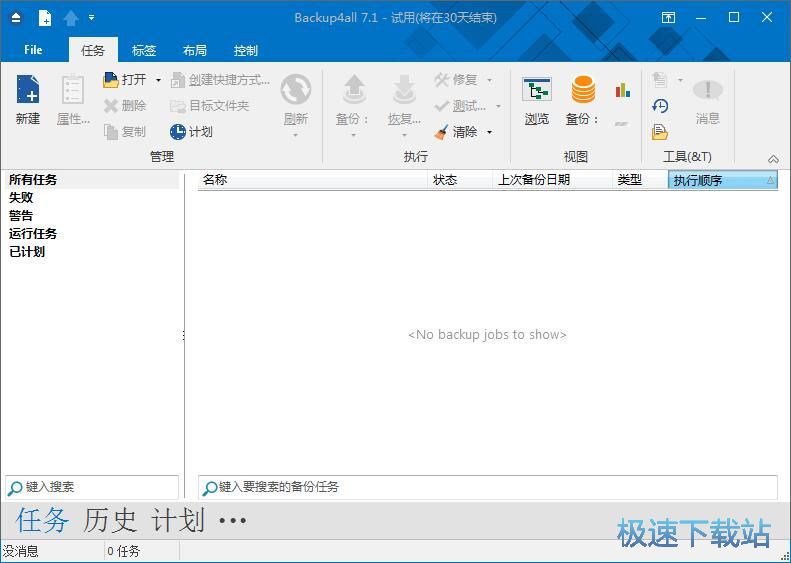Screen dimensions: 791x563
Task: Click the documents icon at top of Tools
Action: click(x=660, y=80)
